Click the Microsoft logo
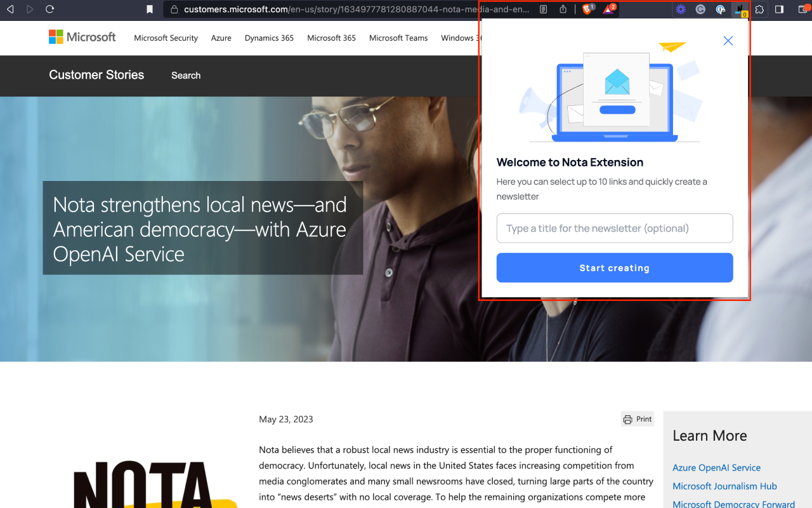 coord(82,37)
